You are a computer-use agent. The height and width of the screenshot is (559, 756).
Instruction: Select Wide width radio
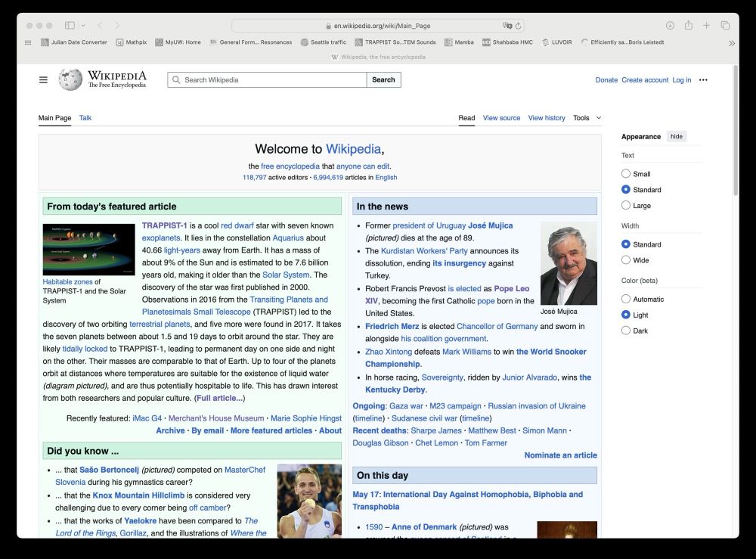pyautogui.click(x=626, y=260)
